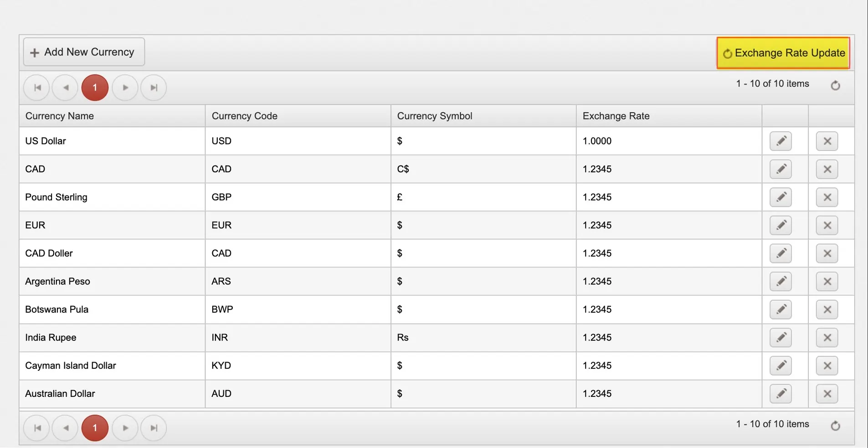Delete Cayman Island Dollar row

(x=827, y=366)
